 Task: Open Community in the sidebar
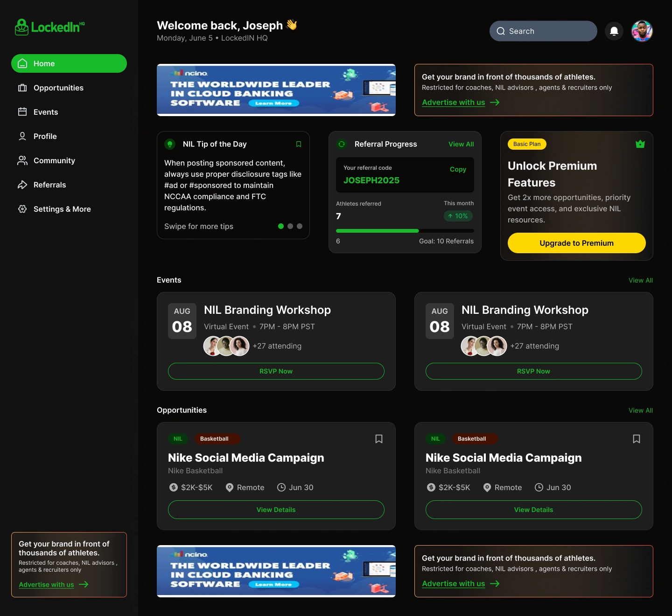(x=69, y=160)
